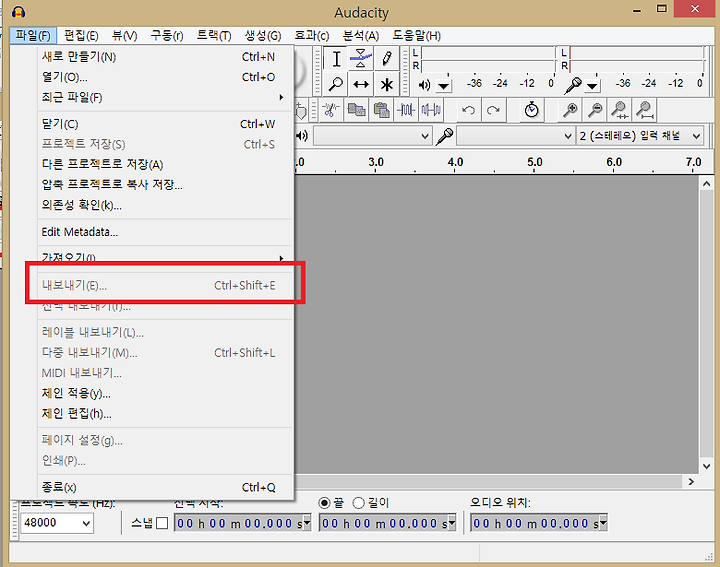Click the recording level meter bar
The width and height of the screenshot is (720, 567).
637,59
